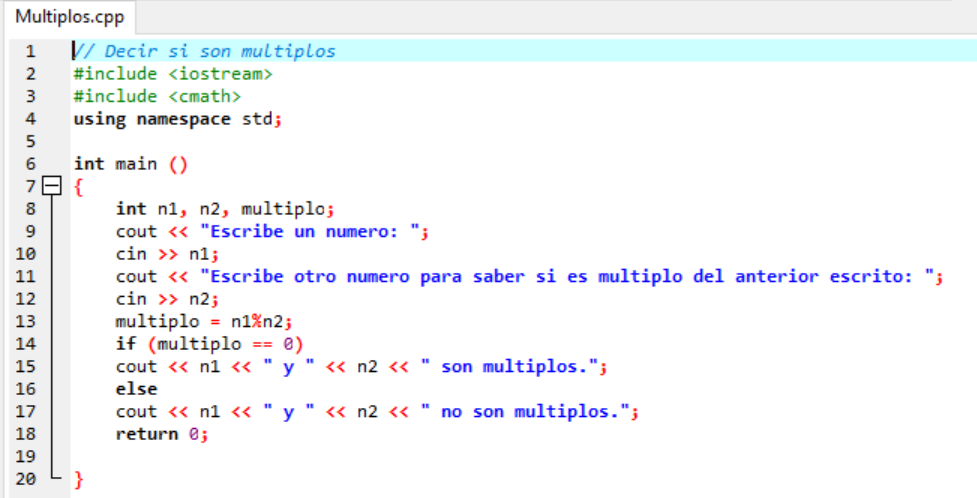Image resolution: width=977 pixels, height=498 pixels.
Task: Click the '#include <iostream>' line
Action: [x=173, y=74]
